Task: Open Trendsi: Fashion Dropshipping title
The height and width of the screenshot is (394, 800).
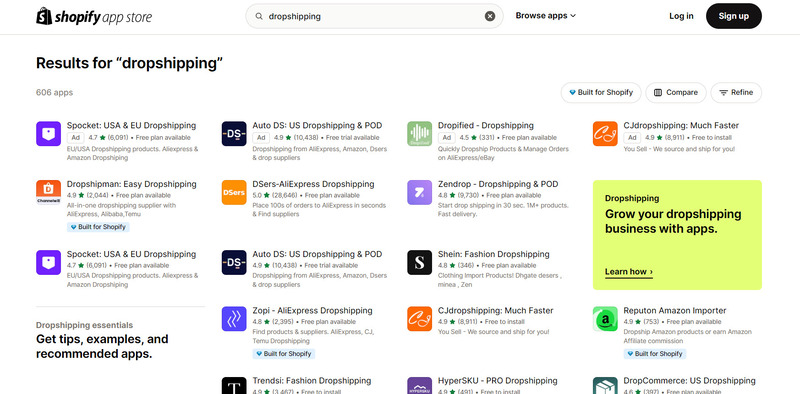Action: coord(312,381)
